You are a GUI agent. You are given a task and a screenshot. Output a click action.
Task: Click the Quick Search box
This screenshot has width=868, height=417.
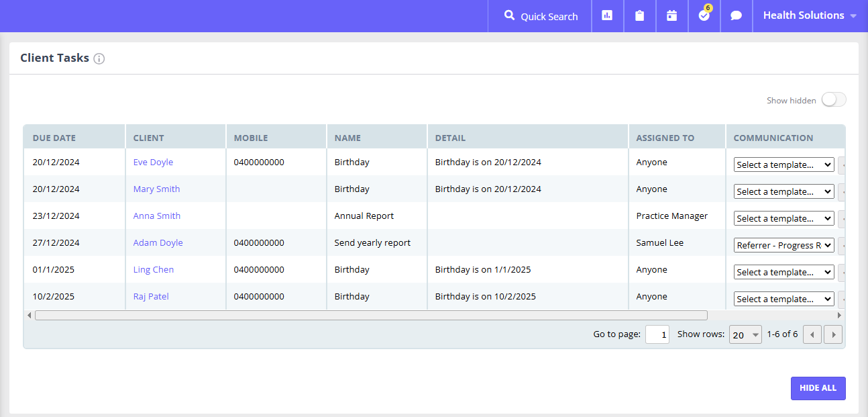[x=541, y=16]
